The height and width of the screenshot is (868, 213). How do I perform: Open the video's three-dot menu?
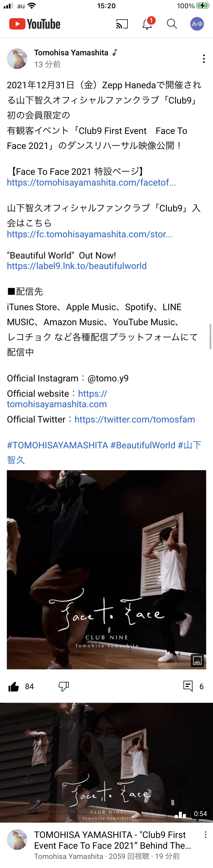click(205, 835)
